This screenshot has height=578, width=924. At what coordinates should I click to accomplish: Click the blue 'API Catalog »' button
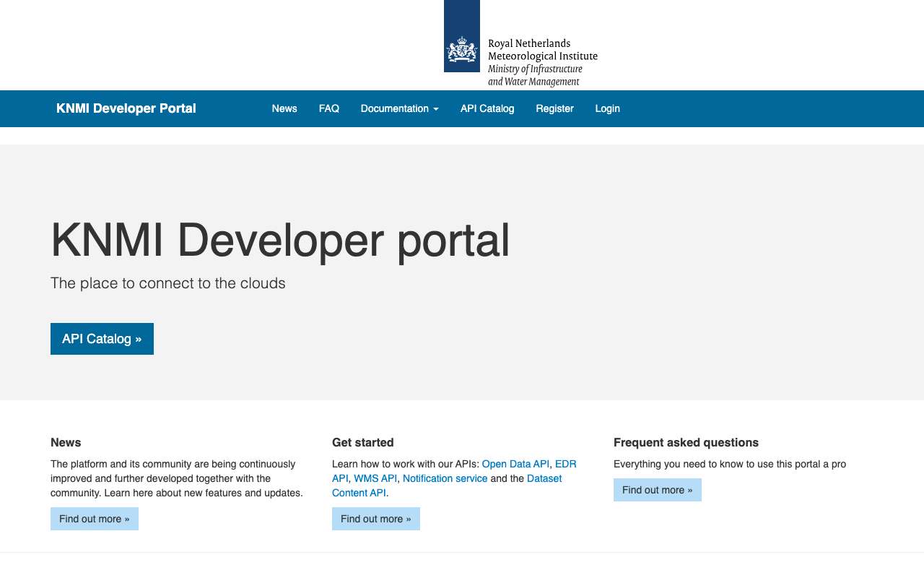(x=102, y=339)
